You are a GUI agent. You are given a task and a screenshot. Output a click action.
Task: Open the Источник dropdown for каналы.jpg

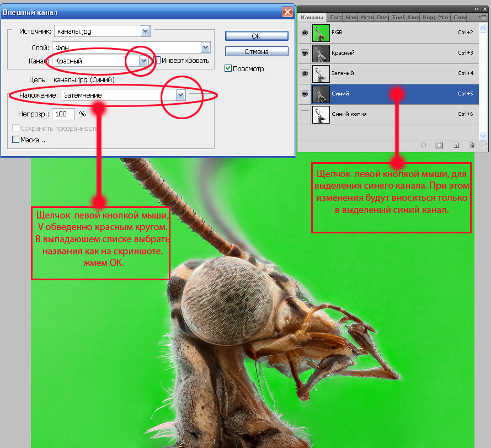pos(145,31)
